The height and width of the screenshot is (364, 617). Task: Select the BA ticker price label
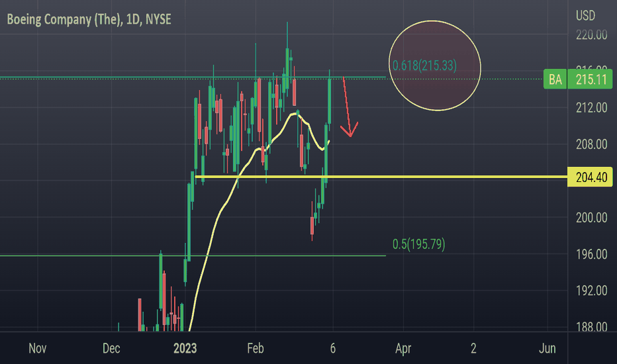[x=555, y=79]
